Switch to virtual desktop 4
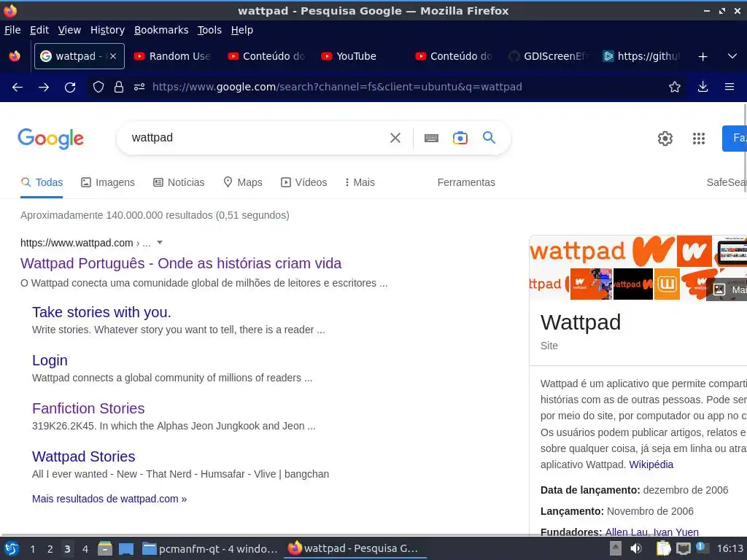Image resolution: width=747 pixels, height=560 pixels. coord(85,549)
